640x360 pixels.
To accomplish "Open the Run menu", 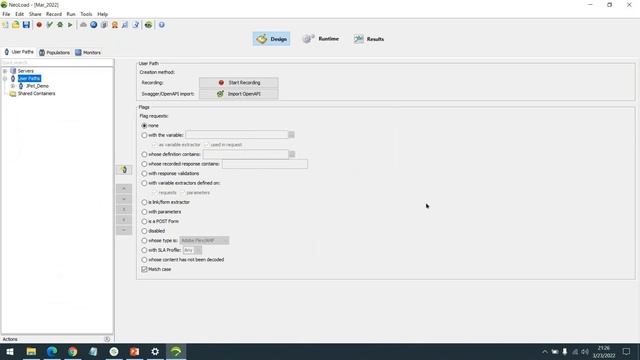I will point(71,14).
